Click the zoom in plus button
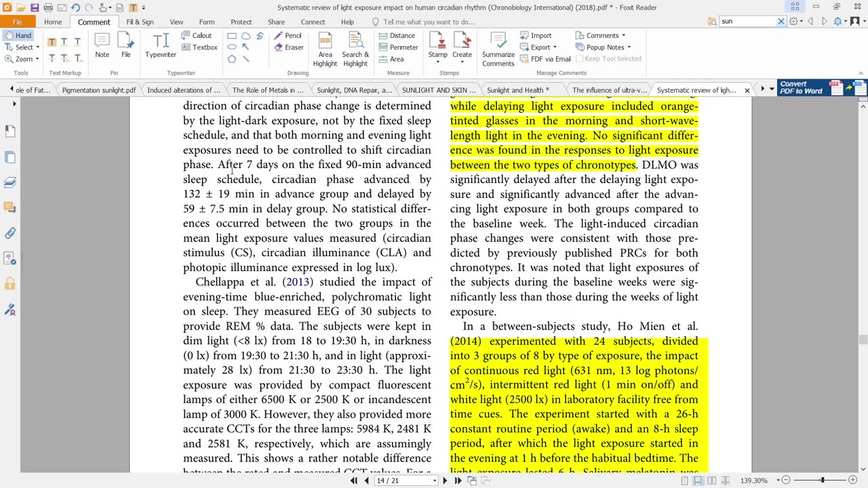Viewport: 868px width, 488px height. pos(852,481)
